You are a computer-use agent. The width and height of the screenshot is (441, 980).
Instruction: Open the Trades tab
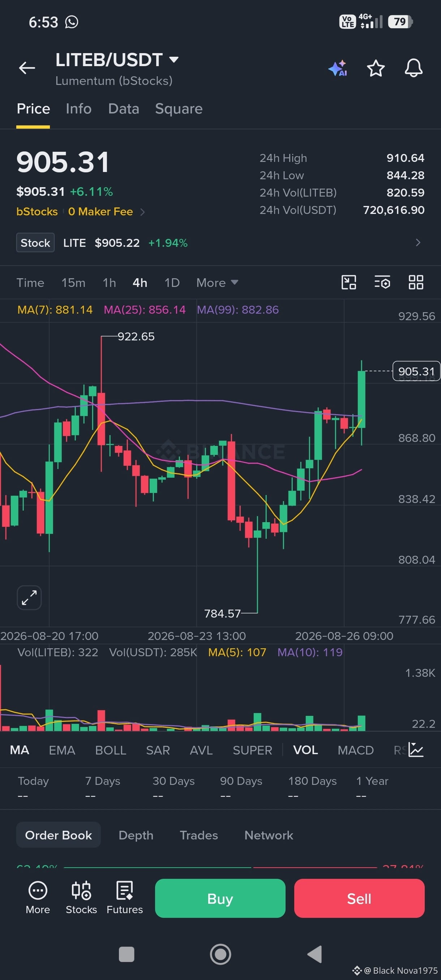[x=198, y=835]
